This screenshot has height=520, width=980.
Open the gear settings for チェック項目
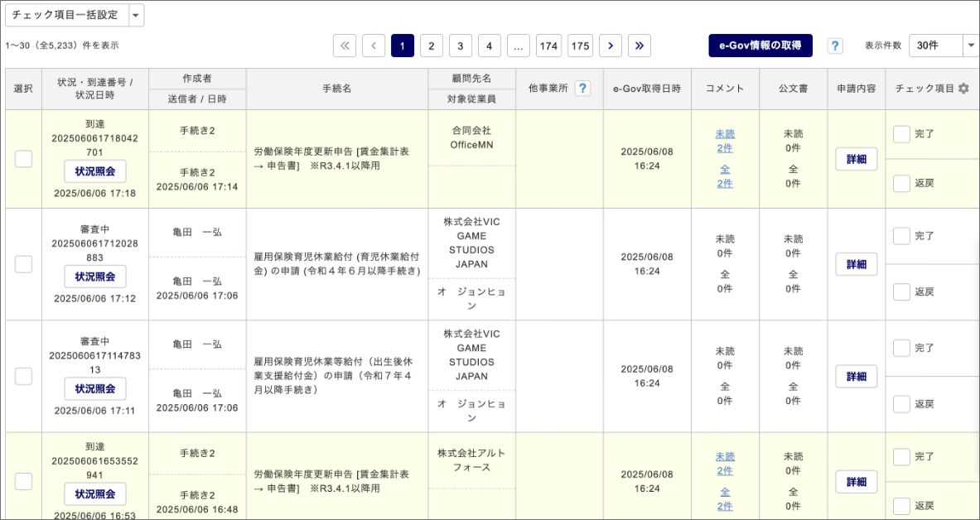963,89
